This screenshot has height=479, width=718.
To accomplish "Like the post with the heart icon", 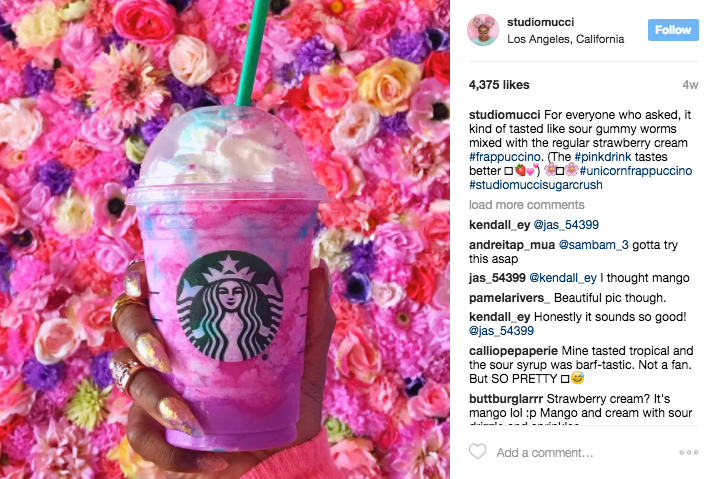I will coord(477,452).
